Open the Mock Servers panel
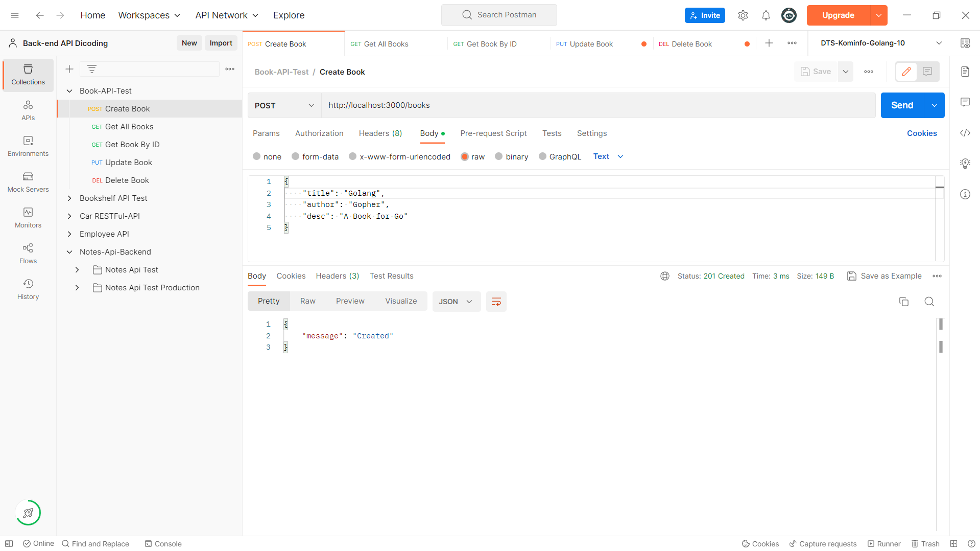The image size is (980, 551). pyautogui.click(x=28, y=182)
